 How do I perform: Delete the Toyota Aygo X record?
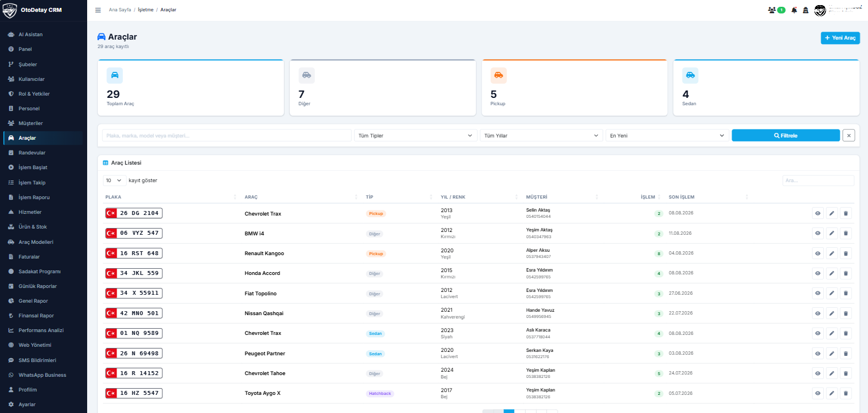846,393
